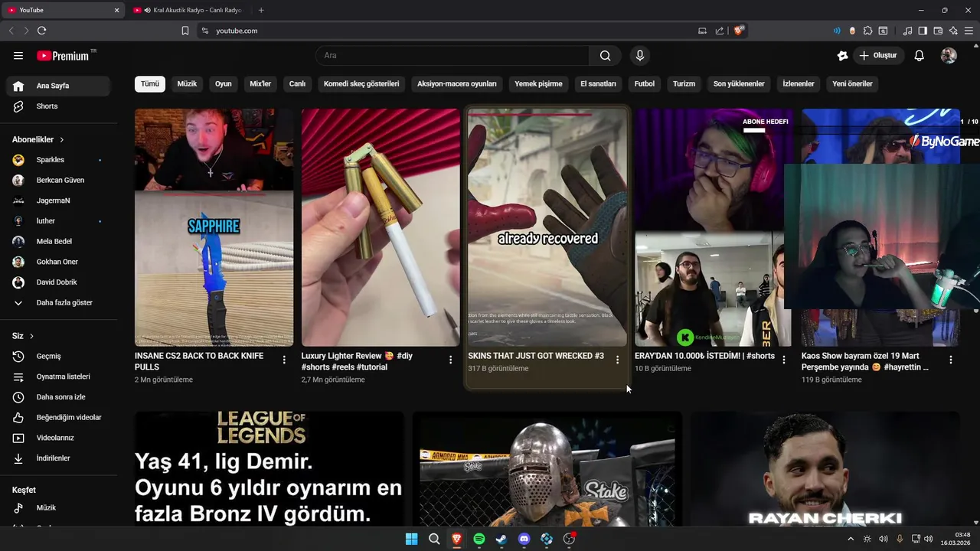The height and width of the screenshot is (551, 980).
Task: Bookmark this page with bookmark icon
Action: 185,31
